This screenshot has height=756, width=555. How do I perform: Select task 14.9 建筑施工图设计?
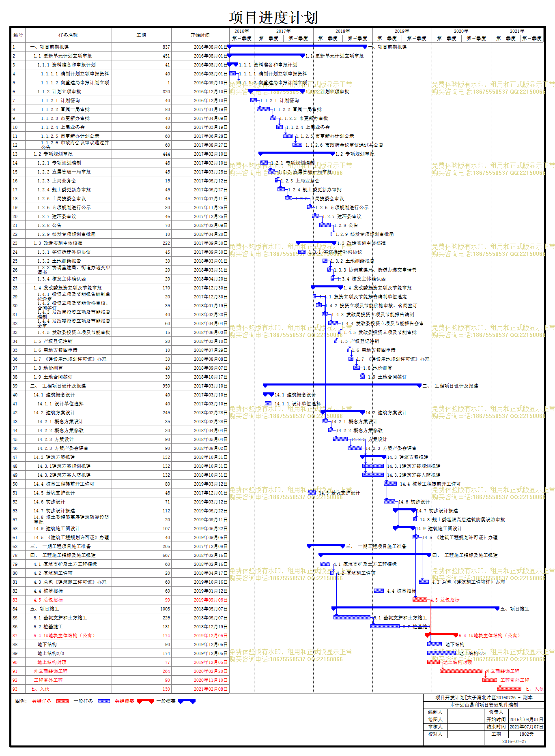pos(120,529)
